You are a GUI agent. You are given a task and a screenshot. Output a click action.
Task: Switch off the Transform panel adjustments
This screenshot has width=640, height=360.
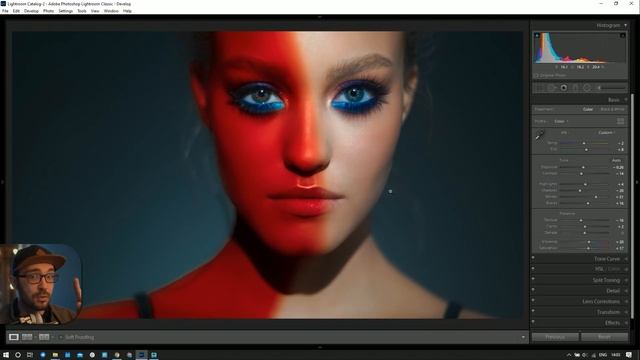(533, 311)
